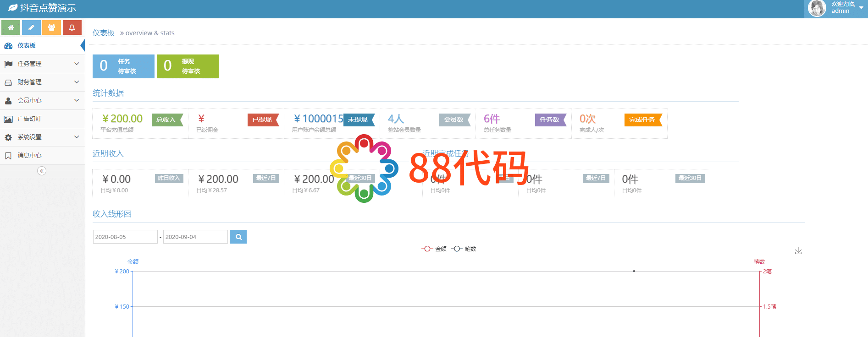Click the ￥150 axis label

coord(122,306)
